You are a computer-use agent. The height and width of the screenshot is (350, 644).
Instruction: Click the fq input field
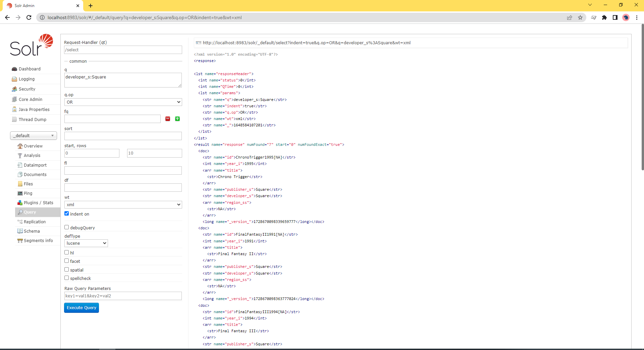click(112, 119)
